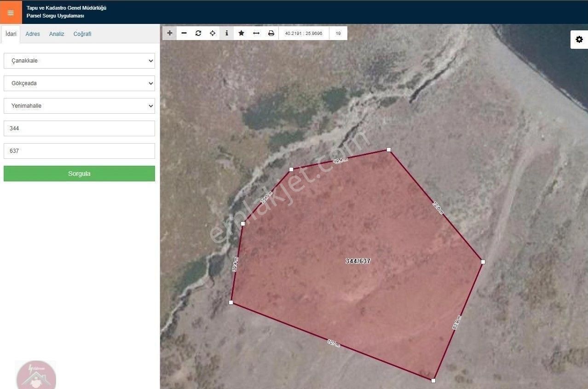Activate the pan/center tool

pyautogui.click(x=212, y=33)
